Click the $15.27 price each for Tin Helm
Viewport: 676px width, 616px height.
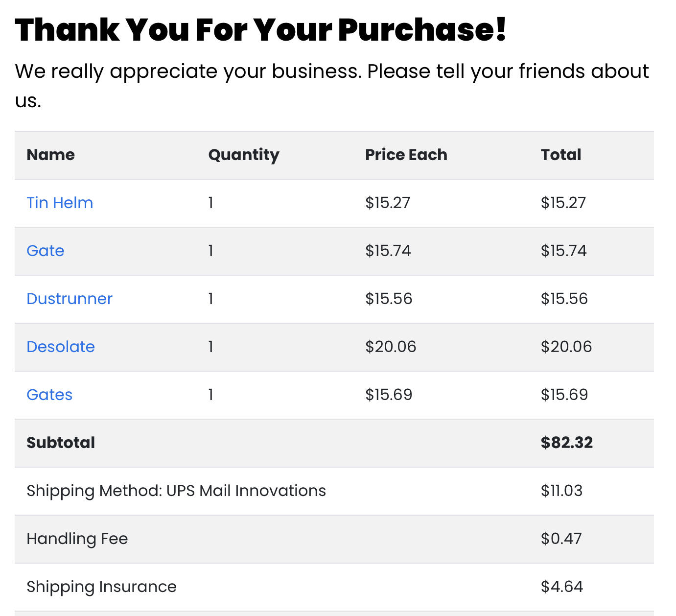tap(388, 203)
